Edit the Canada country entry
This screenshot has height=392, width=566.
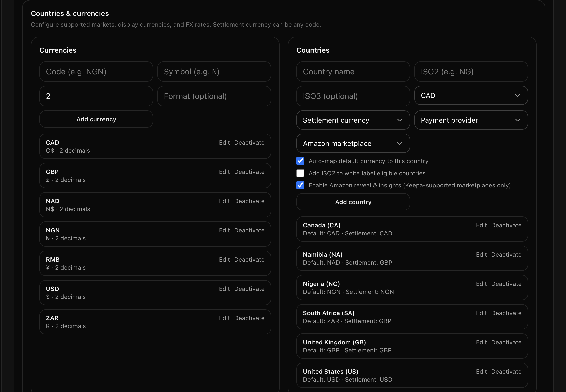(x=481, y=225)
